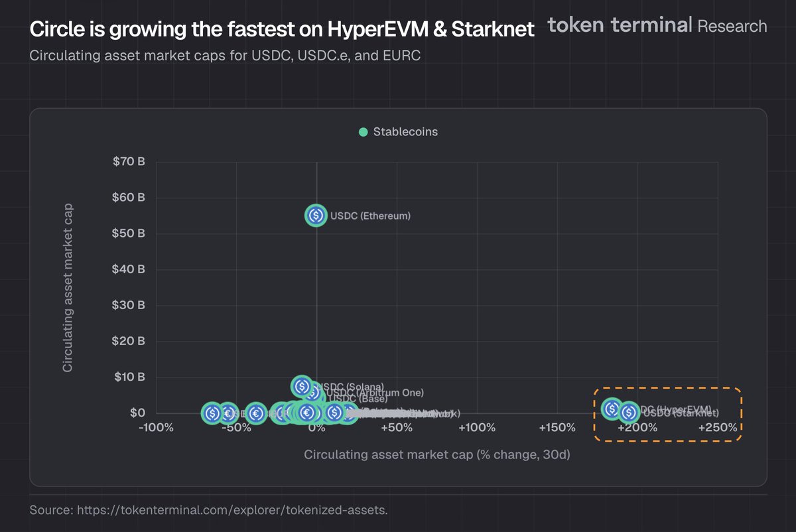Click the x-axis title '% change, 30d'
This screenshot has width=796, height=532.
pos(437,455)
